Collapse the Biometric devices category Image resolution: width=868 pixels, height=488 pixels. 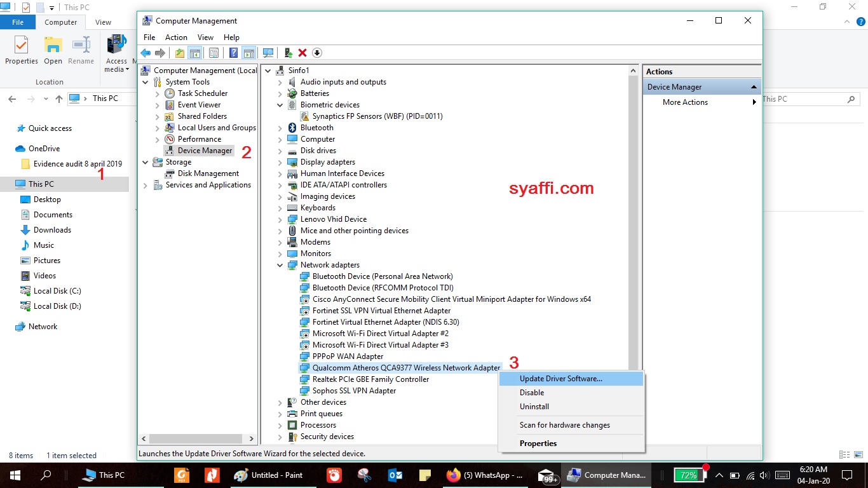point(280,105)
